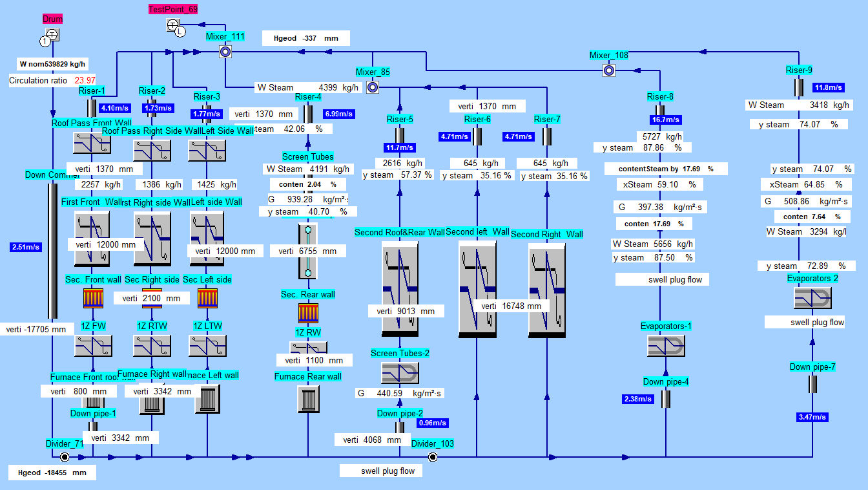The image size is (868, 490).
Task: Click the Divider_71 node symbol
Action: click(x=65, y=457)
